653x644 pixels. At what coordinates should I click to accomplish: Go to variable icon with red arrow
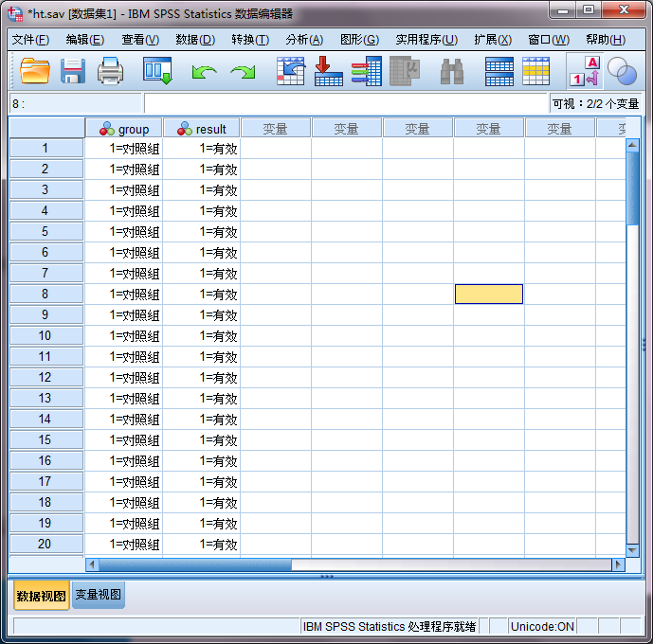[328, 71]
